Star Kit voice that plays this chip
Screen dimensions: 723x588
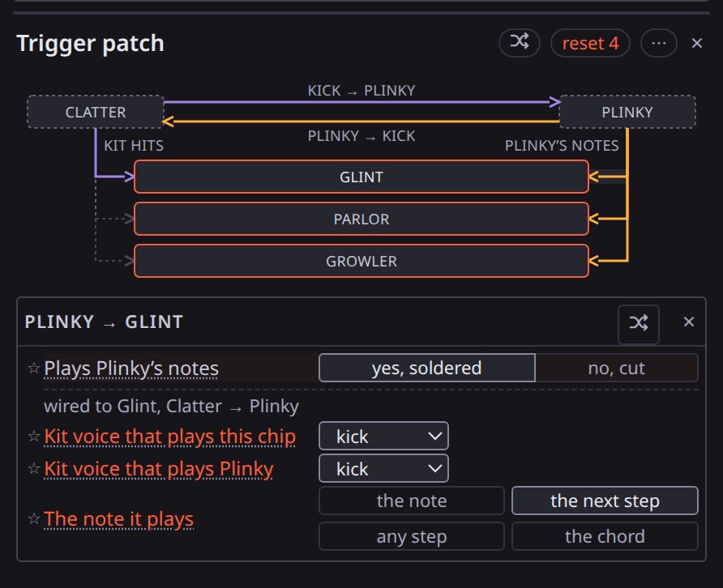(x=34, y=436)
